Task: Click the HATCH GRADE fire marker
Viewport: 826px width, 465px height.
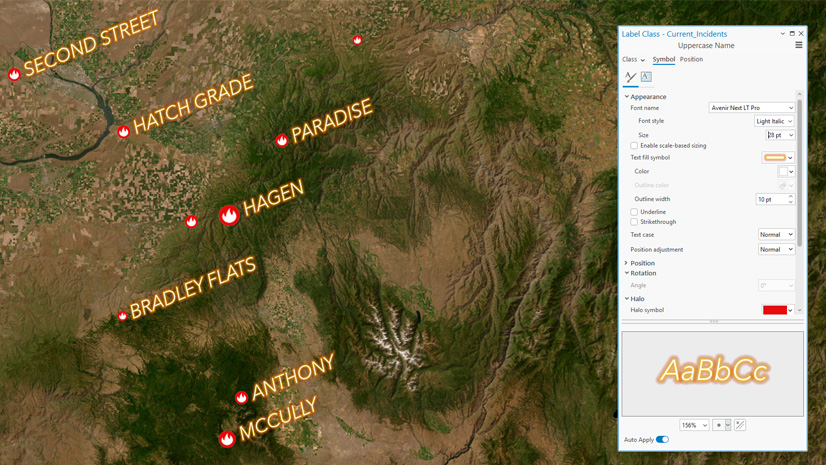Action: [123, 132]
